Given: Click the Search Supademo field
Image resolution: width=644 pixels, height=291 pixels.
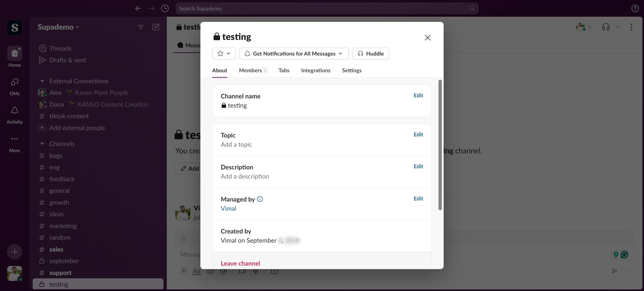Looking at the screenshot, I should [x=323, y=8].
